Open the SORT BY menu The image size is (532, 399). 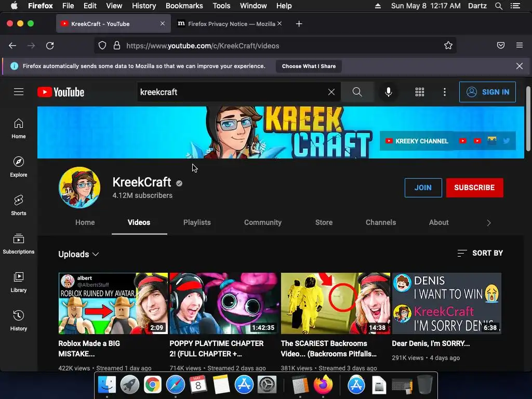pos(480,253)
